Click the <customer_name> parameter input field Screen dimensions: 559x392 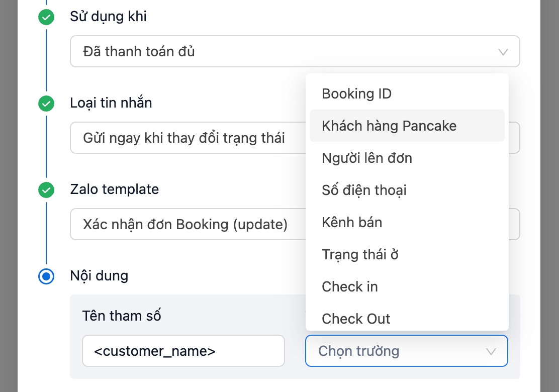(x=183, y=351)
